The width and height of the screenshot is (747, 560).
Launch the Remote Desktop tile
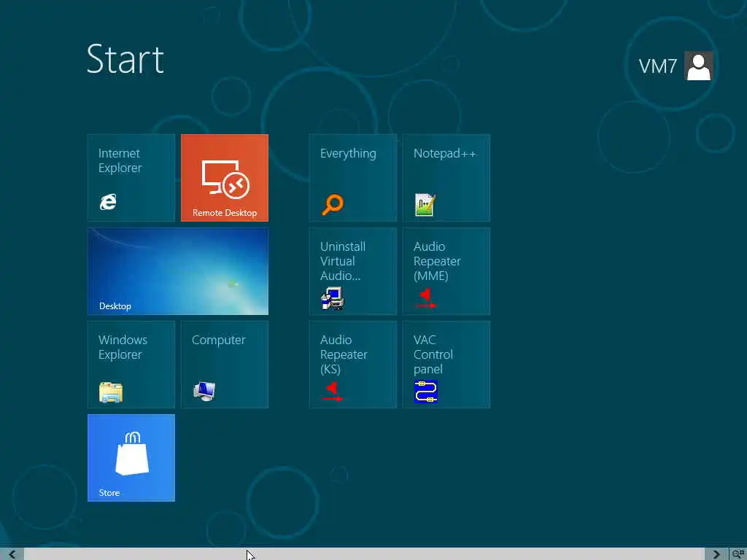pyautogui.click(x=225, y=178)
